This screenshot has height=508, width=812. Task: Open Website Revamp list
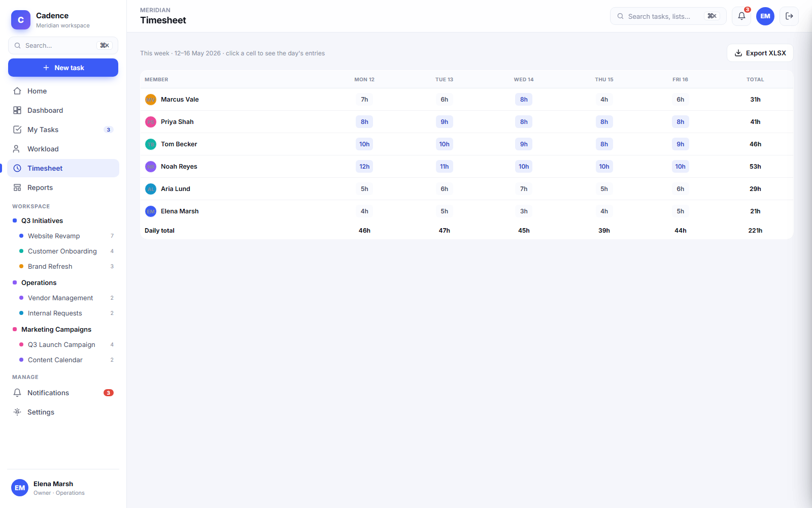(66, 236)
